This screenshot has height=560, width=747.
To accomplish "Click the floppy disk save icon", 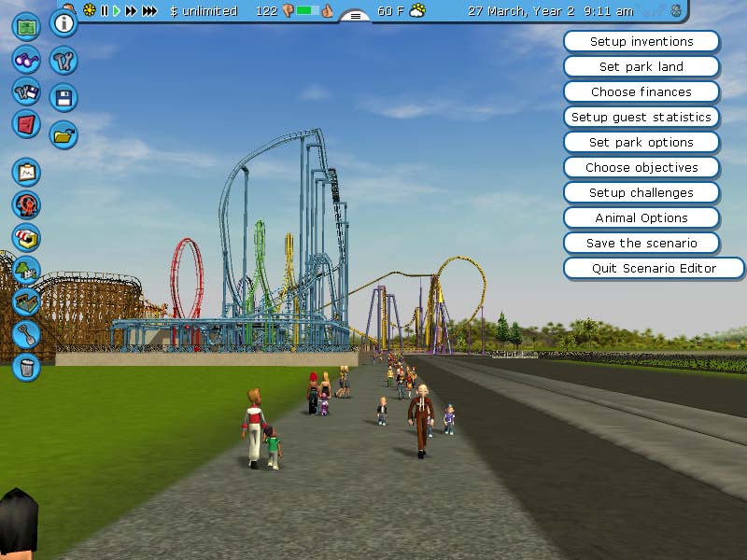I will click(x=63, y=98).
